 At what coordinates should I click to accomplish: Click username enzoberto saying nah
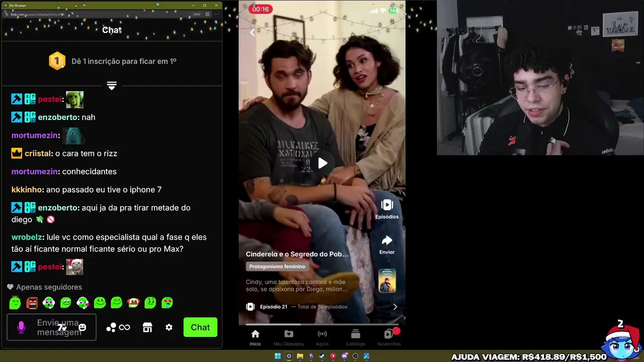(58, 117)
